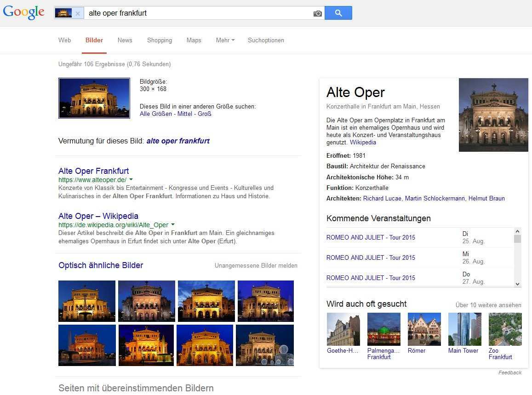Remove the uploaded image chip with X

click(78, 13)
